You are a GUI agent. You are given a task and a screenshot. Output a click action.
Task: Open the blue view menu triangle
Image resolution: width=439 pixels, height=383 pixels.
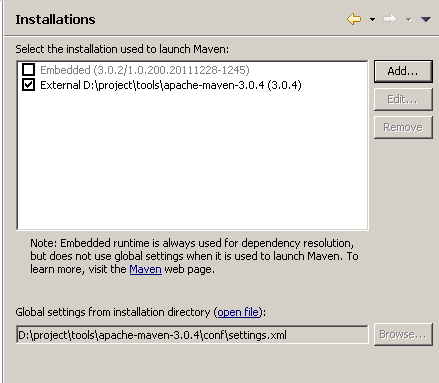point(426,19)
